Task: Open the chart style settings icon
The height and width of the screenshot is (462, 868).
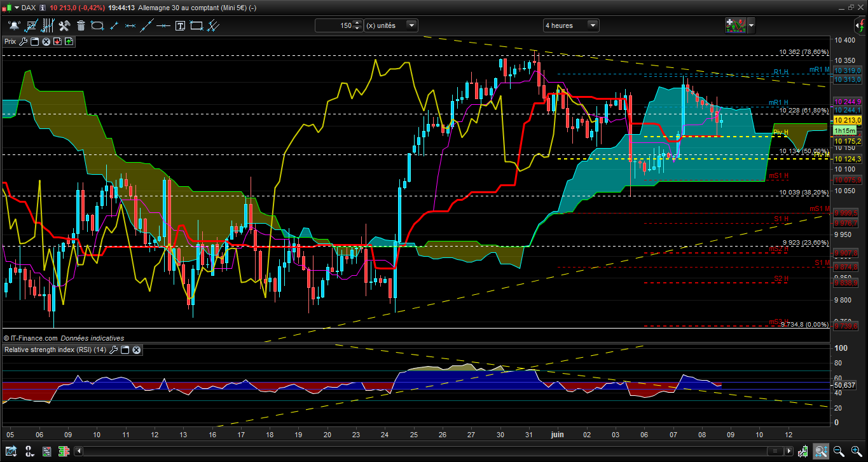Action: click(31, 25)
